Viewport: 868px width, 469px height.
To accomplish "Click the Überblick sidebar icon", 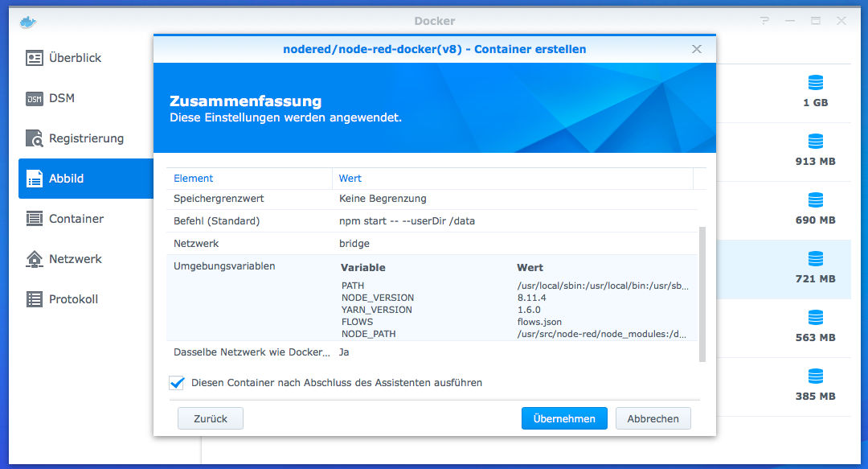I will [x=35, y=58].
